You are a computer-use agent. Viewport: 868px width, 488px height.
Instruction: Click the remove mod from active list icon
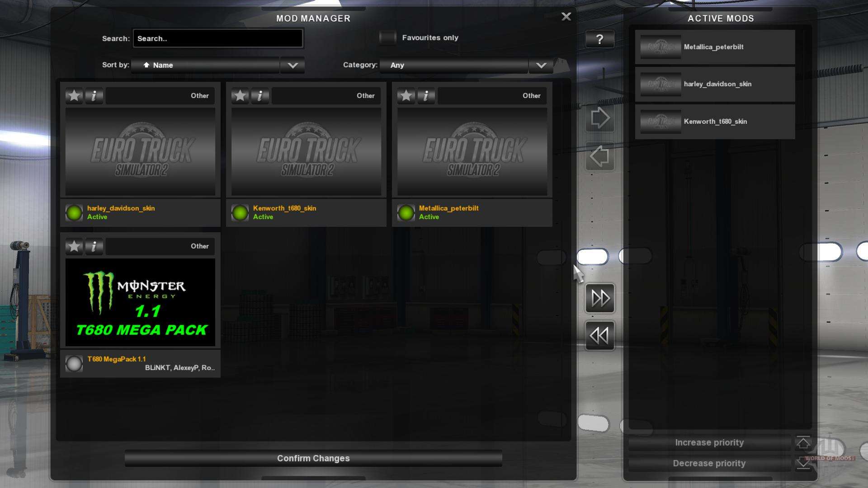(599, 155)
